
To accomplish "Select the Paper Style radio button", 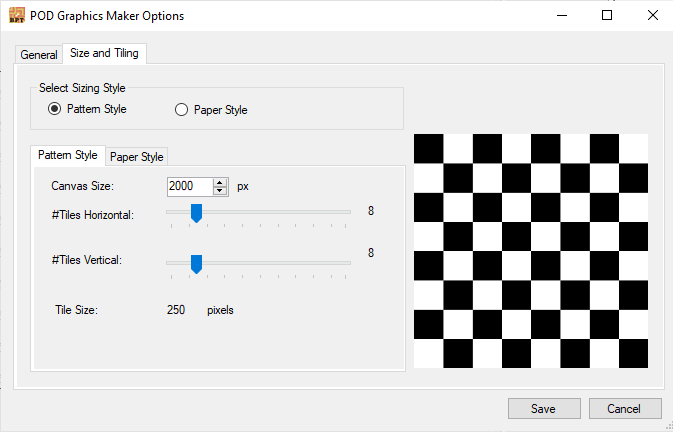I will (181, 110).
